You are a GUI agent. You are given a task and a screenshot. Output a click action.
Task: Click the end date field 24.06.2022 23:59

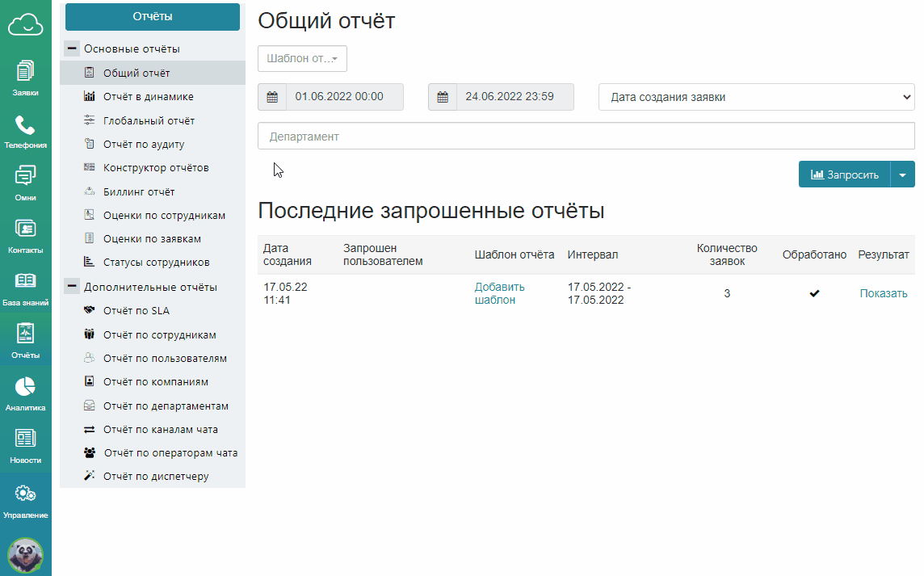click(x=515, y=97)
